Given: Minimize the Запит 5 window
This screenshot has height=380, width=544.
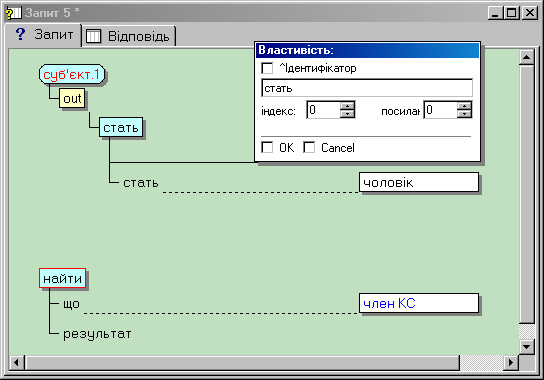Looking at the screenshot, I should tap(495, 13).
